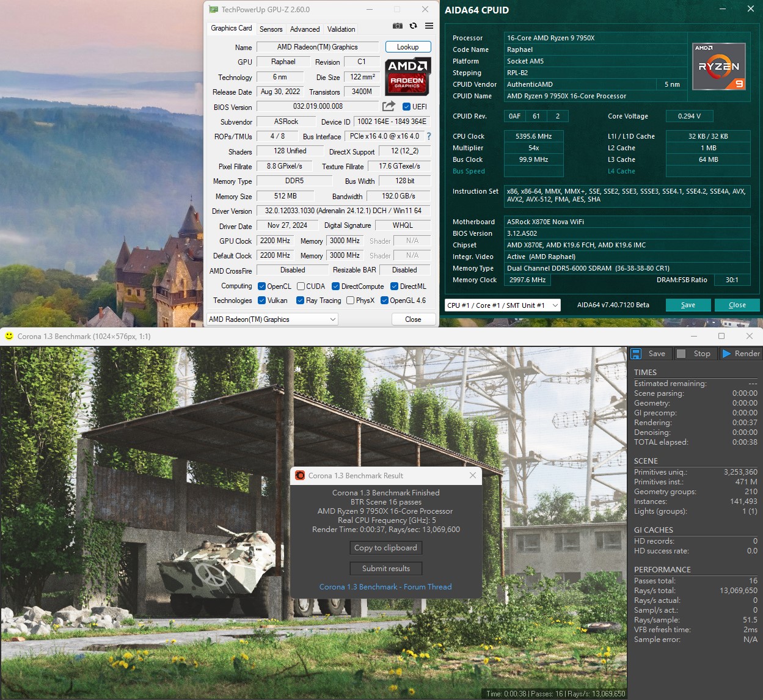The width and height of the screenshot is (763, 700).
Task: Click the Close button in GPU-Z
Action: 413,319
